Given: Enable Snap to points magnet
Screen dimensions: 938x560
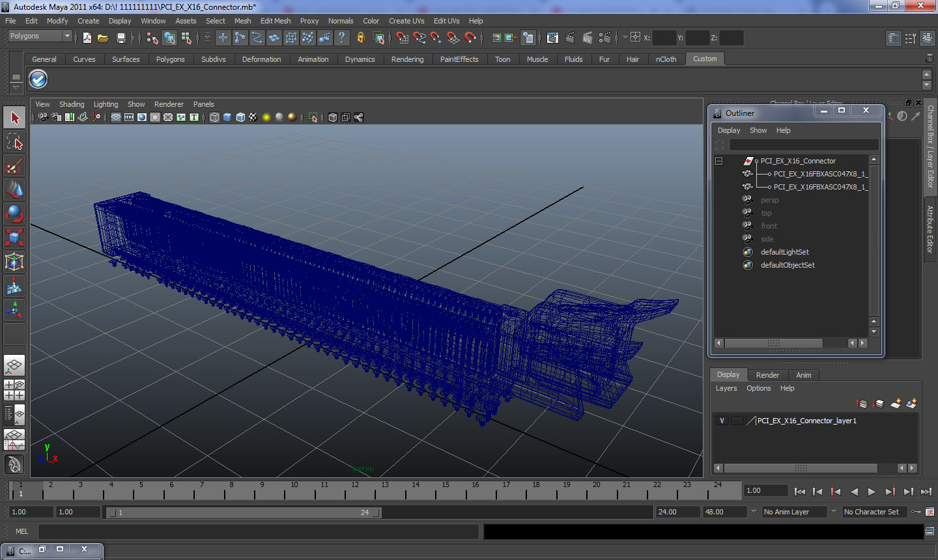Looking at the screenshot, I should tap(436, 38).
